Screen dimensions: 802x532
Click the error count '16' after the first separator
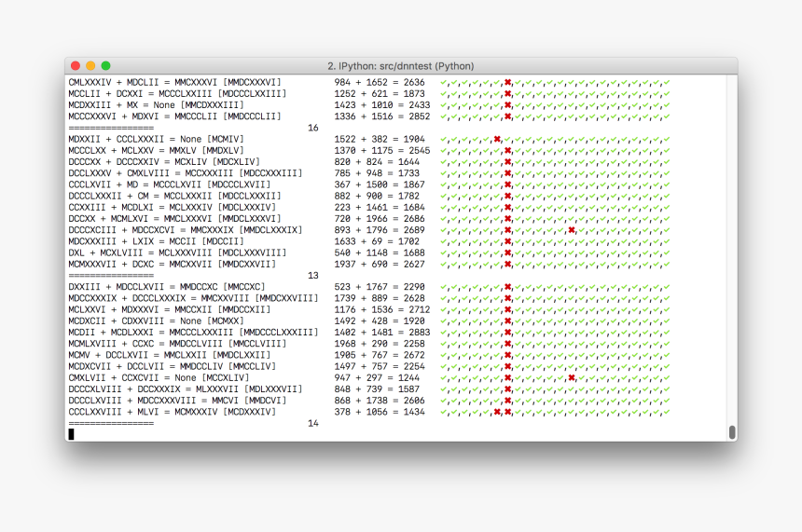click(x=313, y=128)
